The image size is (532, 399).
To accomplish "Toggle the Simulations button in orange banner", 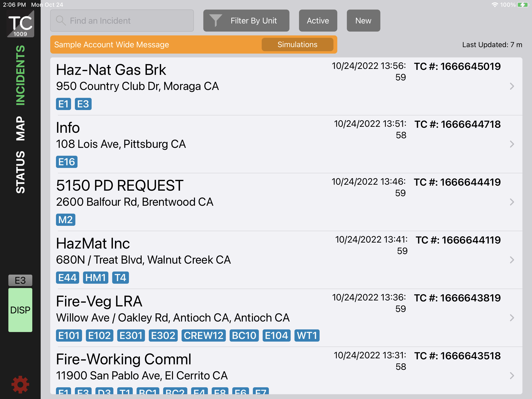I will 297,44.
